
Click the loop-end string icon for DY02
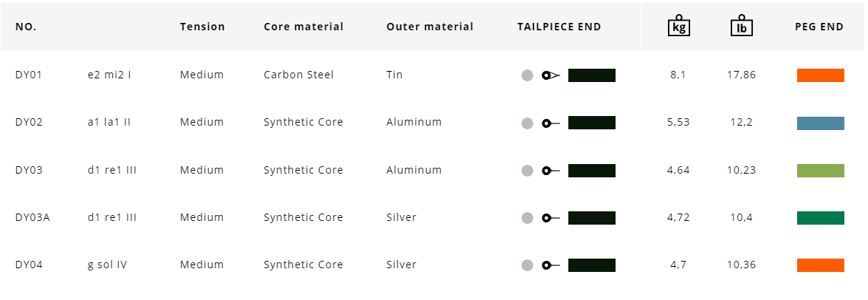(x=551, y=123)
